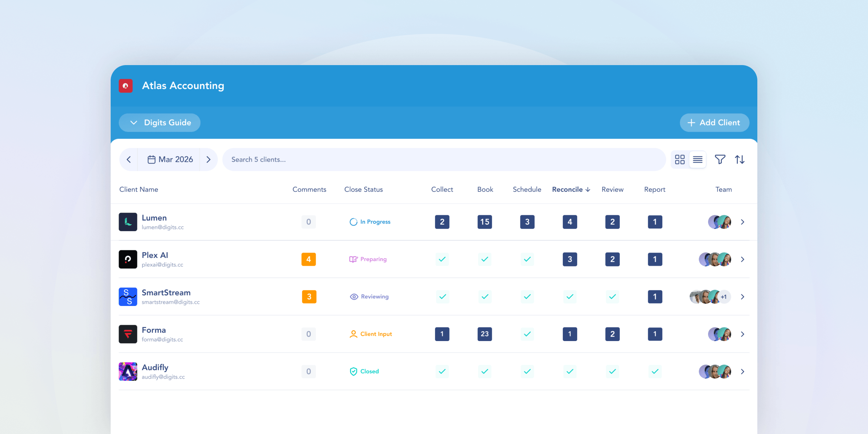Click SmartStream's Reviewing status

pos(369,297)
